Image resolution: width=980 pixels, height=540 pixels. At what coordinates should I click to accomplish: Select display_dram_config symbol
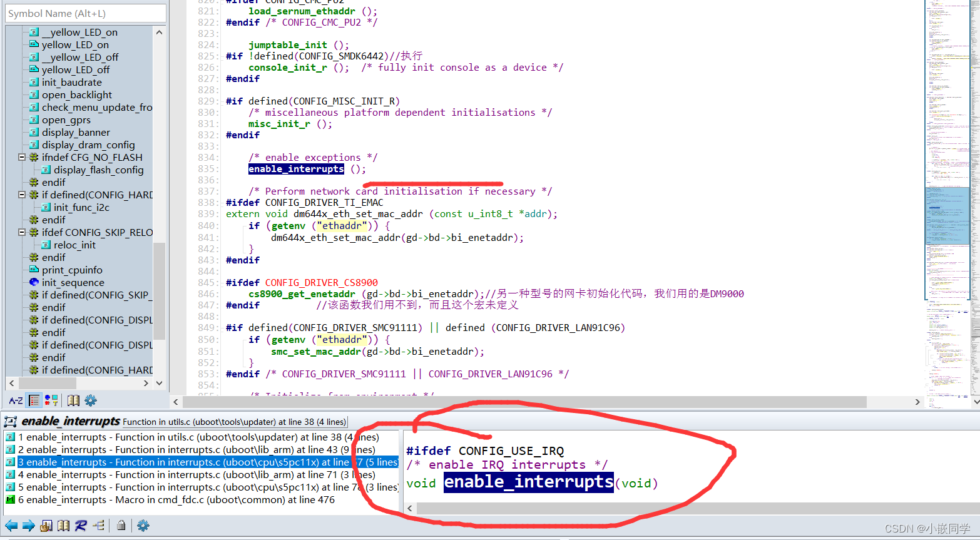[88, 145]
